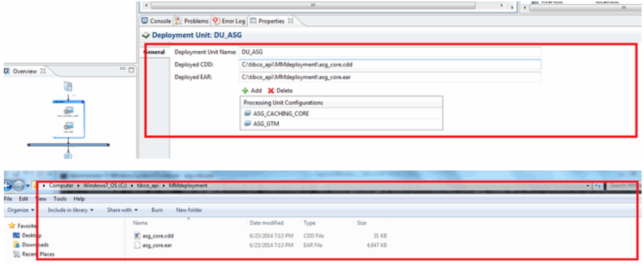The height and width of the screenshot is (266, 644).
Task: Open the Tools menu in Explorer
Action: 60,199
